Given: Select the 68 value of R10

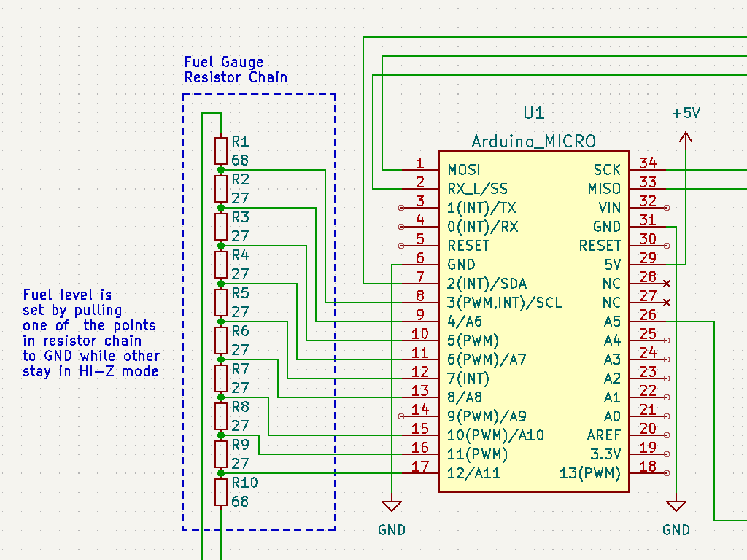Looking at the screenshot, I should click(x=240, y=502).
